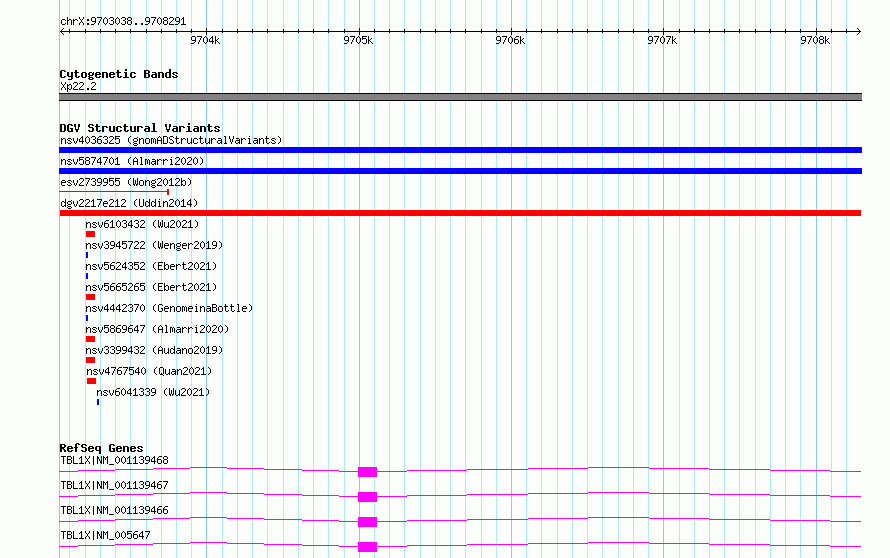Click the Xp22.2 band label

(x=78, y=86)
